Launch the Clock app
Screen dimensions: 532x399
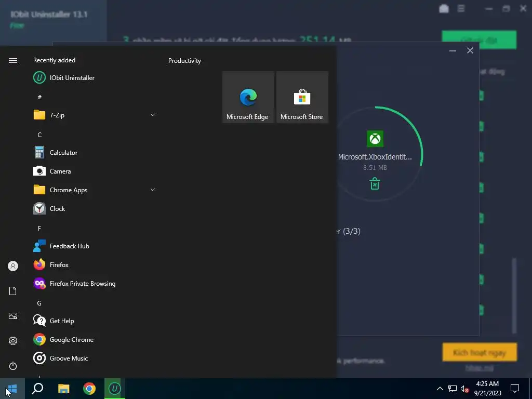pyautogui.click(x=95, y=208)
